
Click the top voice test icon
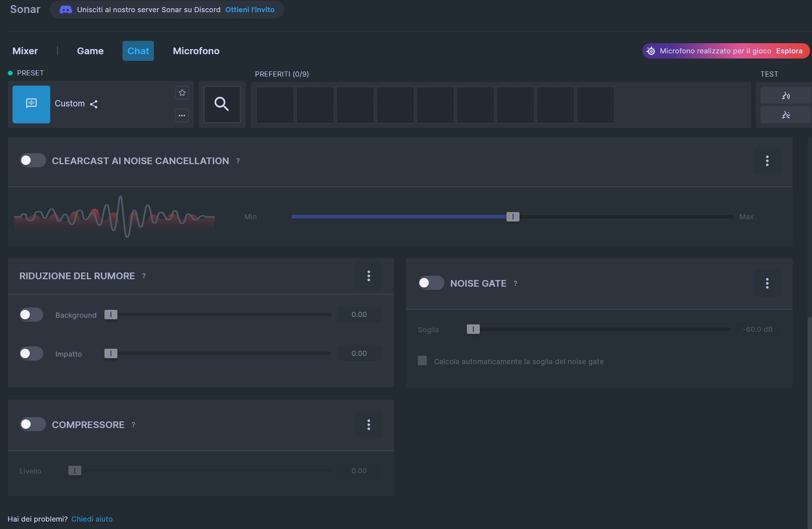(785, 95)
